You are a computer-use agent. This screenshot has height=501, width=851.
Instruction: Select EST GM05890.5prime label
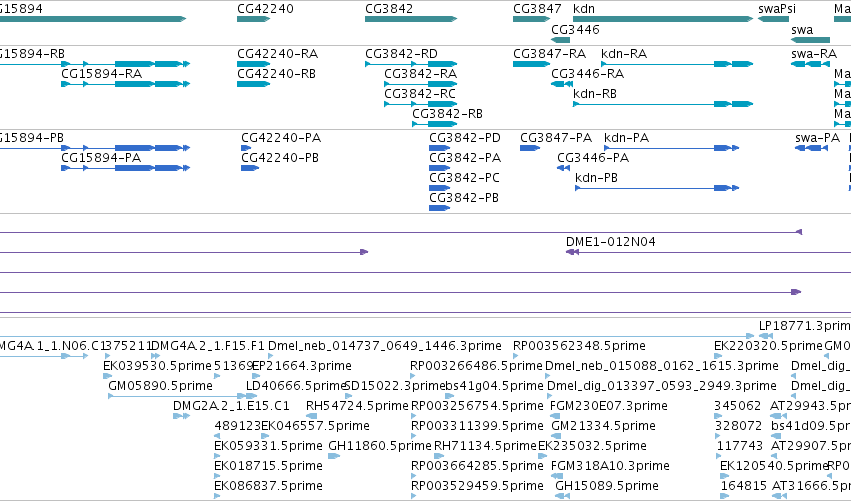[160, 386]
